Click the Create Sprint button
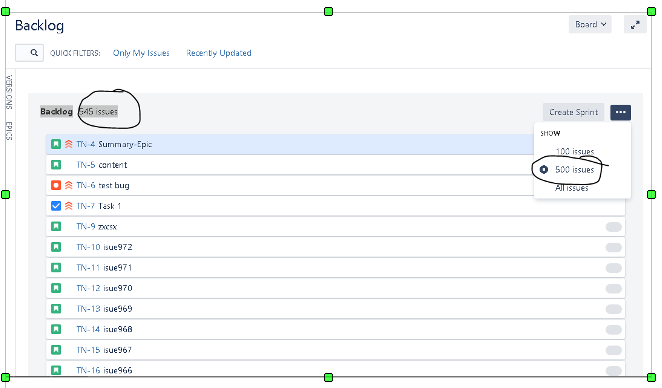The height and width of the screenshot is (388, 662). (x=573, y=112)
